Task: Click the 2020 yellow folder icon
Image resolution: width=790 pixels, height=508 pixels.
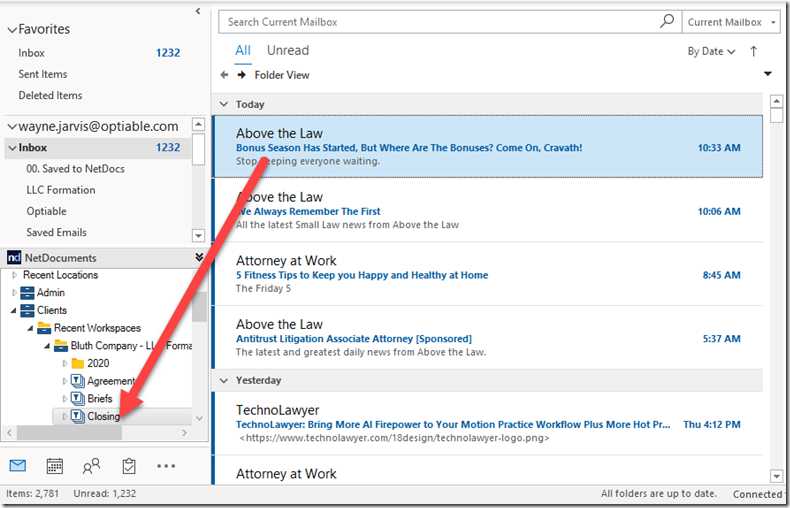Action: coord(78,363)
